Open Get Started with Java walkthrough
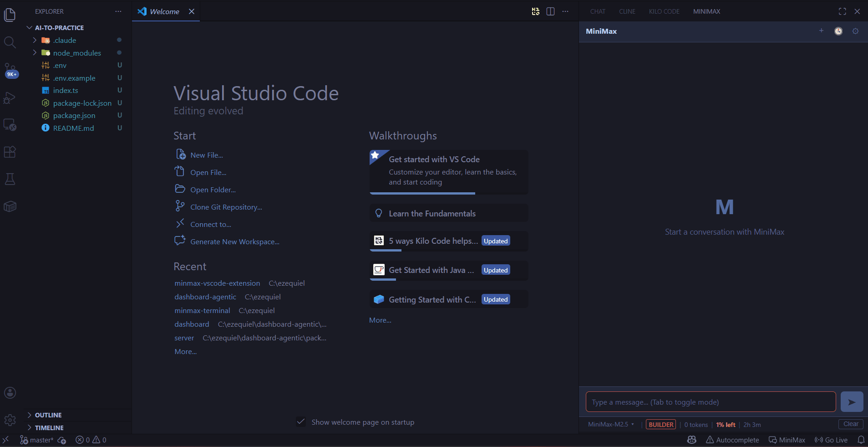Screen dimensions: 868x447 [449, 270]
